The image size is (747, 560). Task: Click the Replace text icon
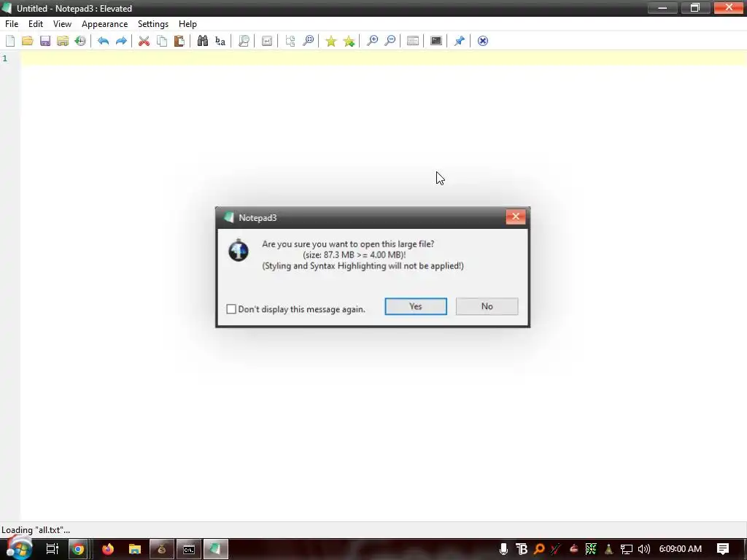click(220, 41)
